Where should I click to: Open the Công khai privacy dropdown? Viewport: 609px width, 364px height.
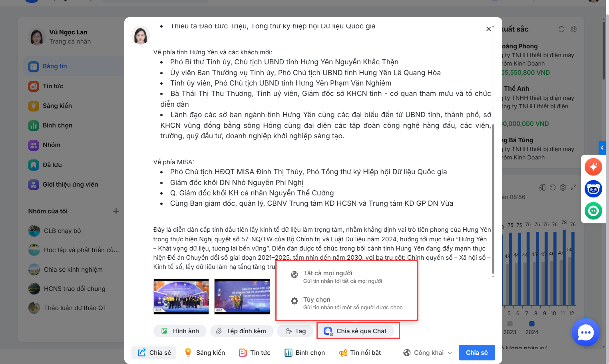tap(428, 352)
